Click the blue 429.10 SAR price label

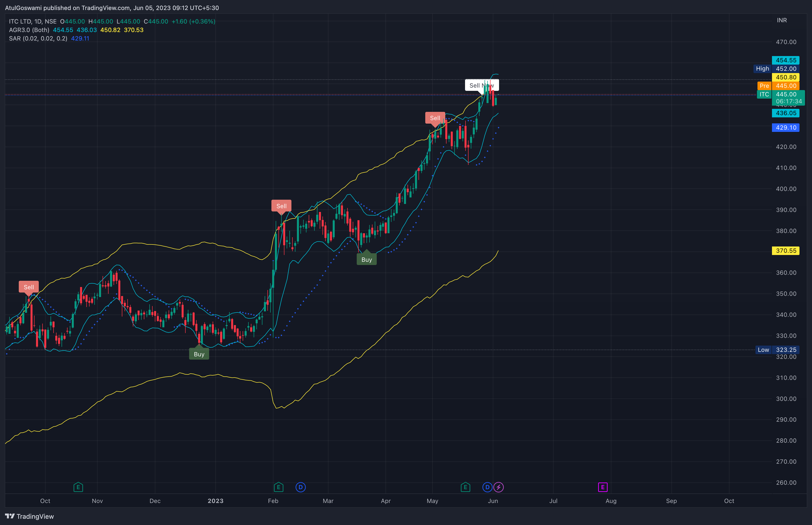tap(785, 128)
